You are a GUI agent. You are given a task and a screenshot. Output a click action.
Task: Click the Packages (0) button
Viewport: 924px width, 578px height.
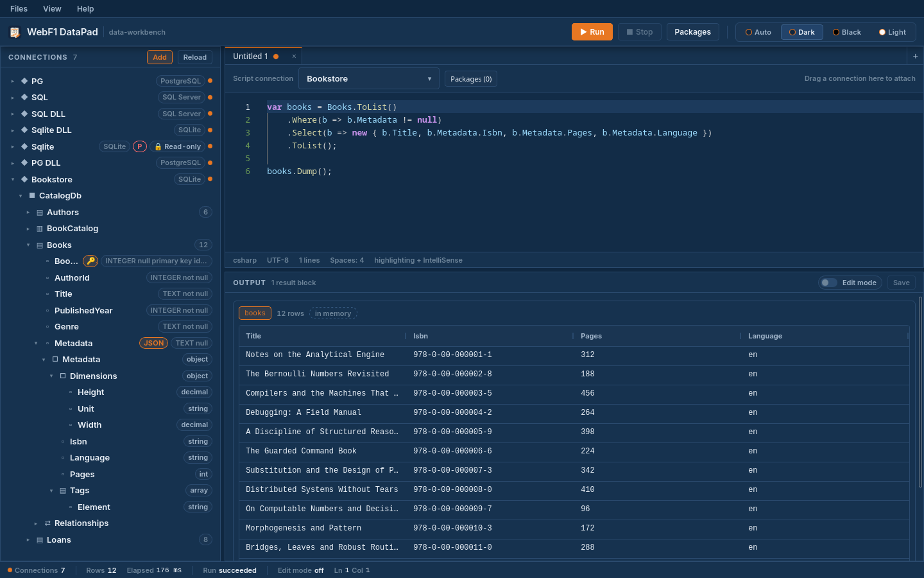coord(471,79)
